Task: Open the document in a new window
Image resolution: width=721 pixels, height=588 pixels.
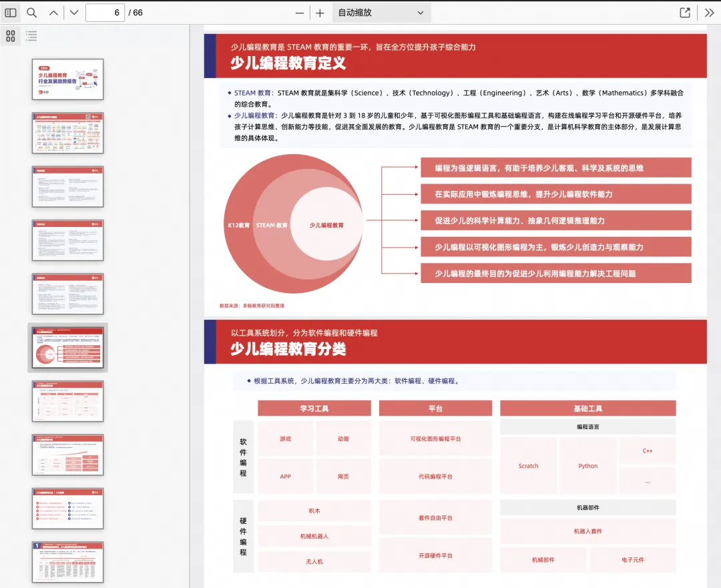Action: [683, 12]
